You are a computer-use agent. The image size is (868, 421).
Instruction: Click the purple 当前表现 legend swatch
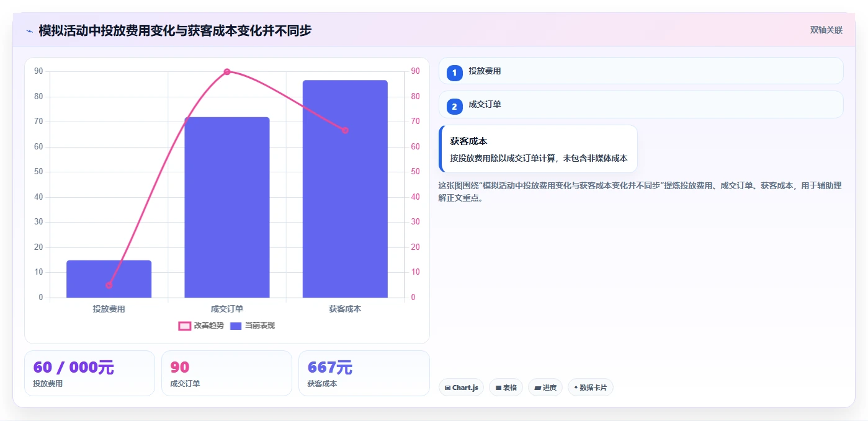click(x=236, y=326)
